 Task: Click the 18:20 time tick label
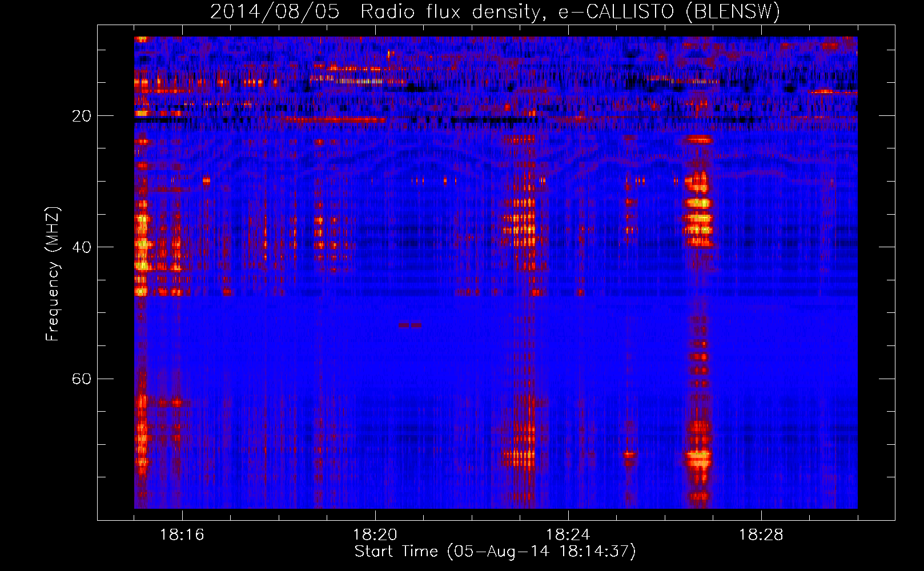click(x=375, y=535)
